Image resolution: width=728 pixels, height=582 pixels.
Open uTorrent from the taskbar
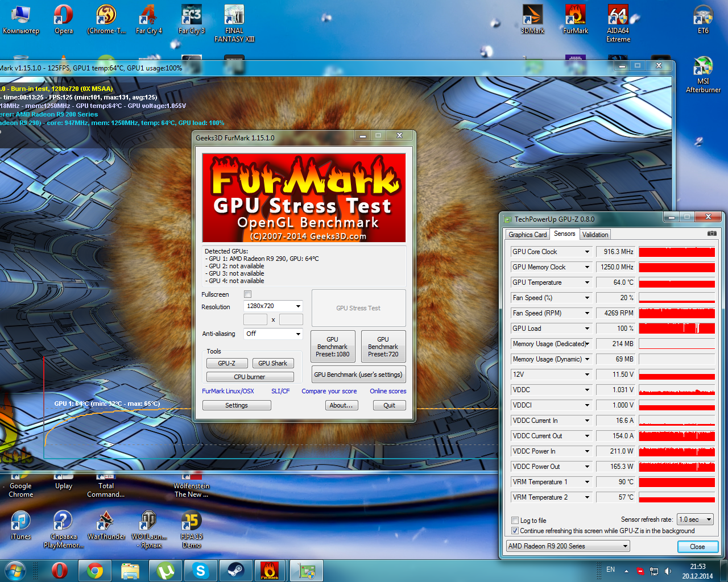click(x=166, y=571)
